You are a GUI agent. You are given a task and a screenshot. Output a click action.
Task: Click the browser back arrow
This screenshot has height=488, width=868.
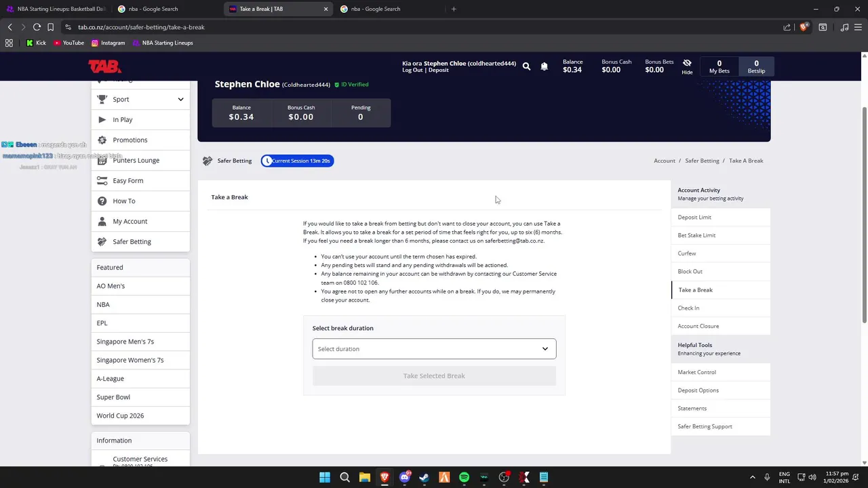click(x=9, y=27)
